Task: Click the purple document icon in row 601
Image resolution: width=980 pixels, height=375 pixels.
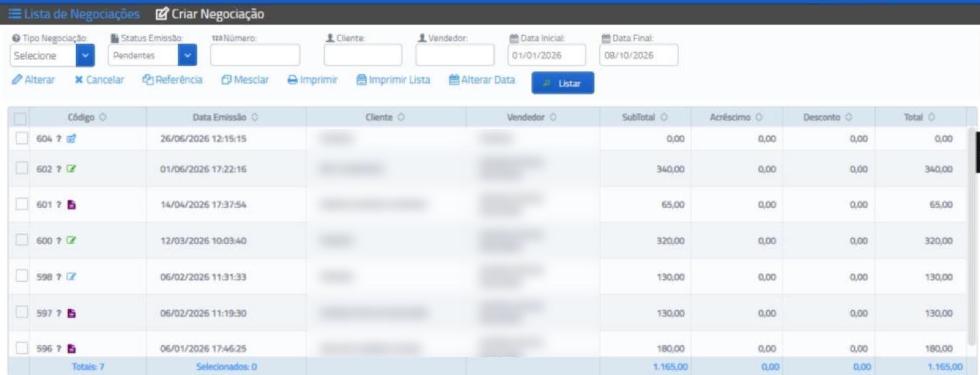Action: point(72,204)
